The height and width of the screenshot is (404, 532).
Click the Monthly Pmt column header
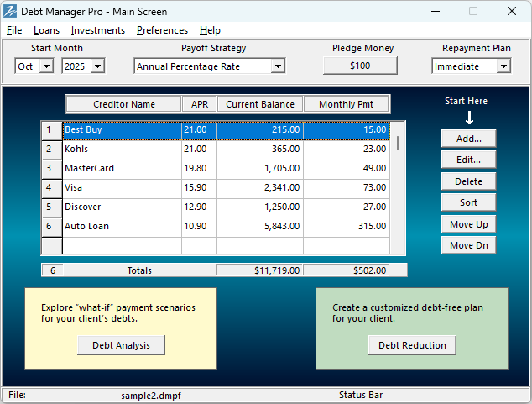coord(346,104)
